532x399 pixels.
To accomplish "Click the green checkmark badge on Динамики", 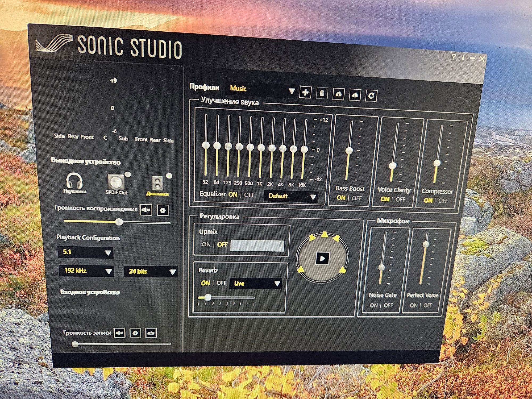I will pos(169,176).
